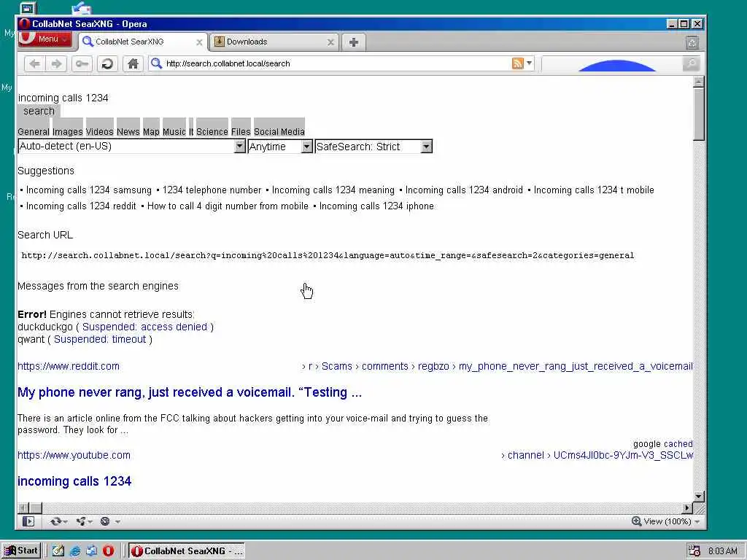Open the Windows Start menu
Image resolution: width=747 pixels, height=560 pixels.
21,551
